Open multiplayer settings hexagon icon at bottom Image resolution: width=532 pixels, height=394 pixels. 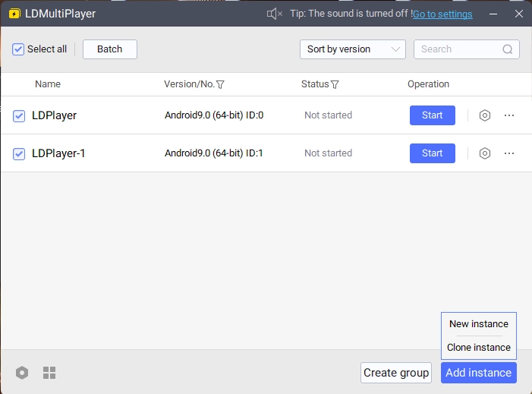click(22, 373)
